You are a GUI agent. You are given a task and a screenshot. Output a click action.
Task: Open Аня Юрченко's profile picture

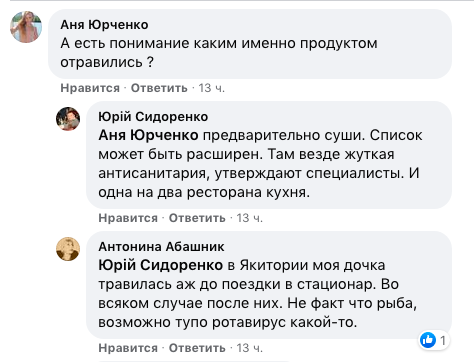[x=26, y=27]
